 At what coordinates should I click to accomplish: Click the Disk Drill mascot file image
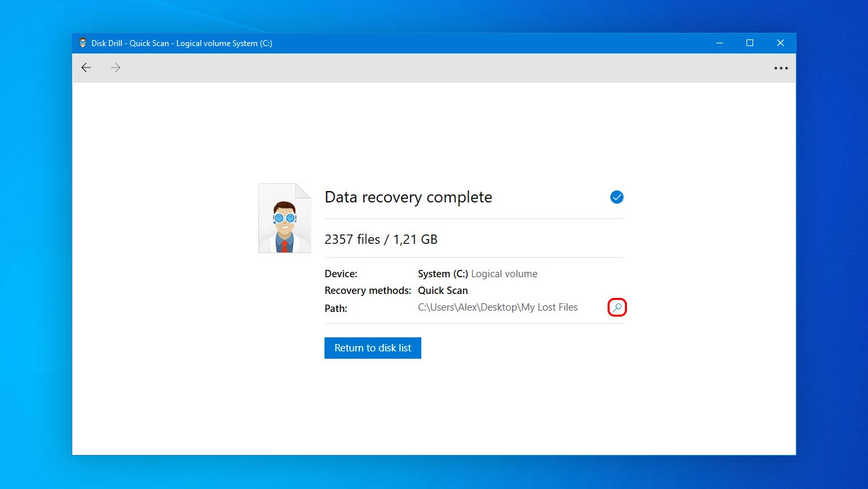point(285,218)
